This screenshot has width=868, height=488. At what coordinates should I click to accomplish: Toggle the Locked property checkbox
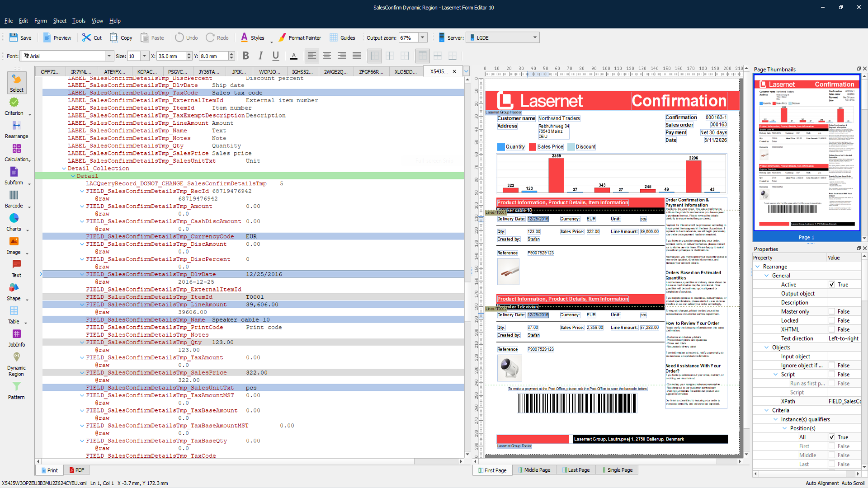click(832, 320)
